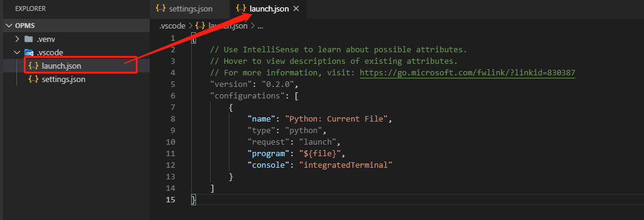The height and width of the screenshot is (220, 644).
Task: Collapse the .vscode folder chevron
Action: click(x=17, y=52)
